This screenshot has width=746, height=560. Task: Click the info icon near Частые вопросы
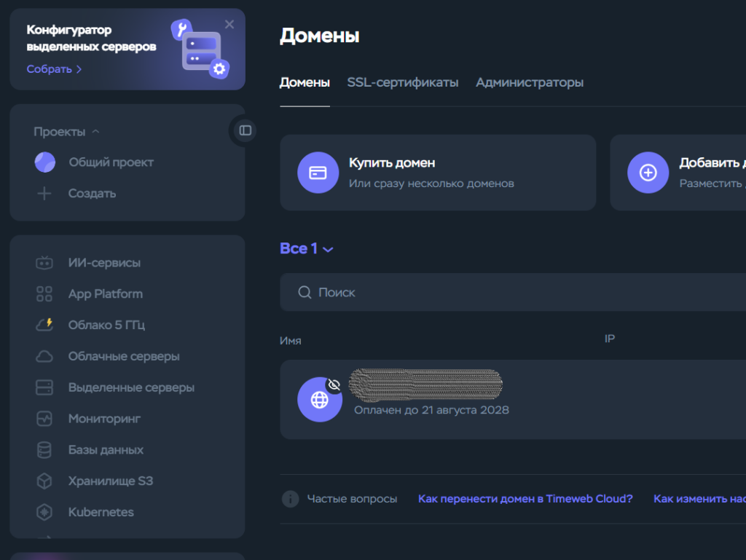click(x=290, y=499)
